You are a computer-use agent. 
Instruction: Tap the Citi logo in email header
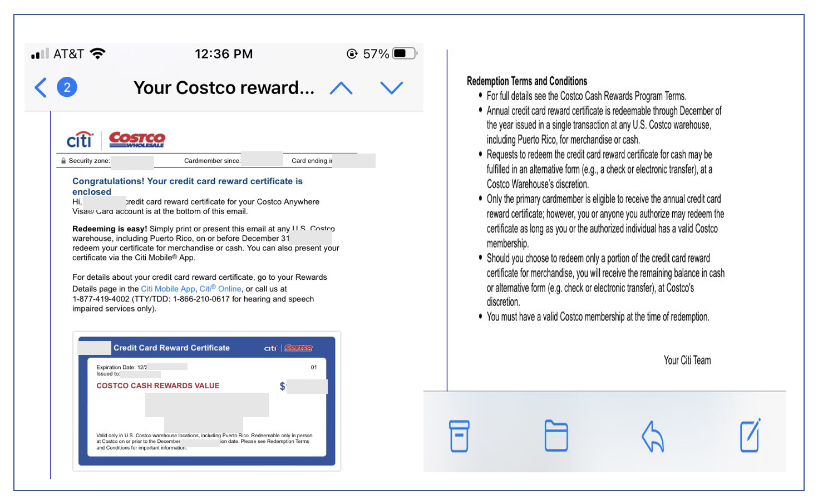click(80, 140)
